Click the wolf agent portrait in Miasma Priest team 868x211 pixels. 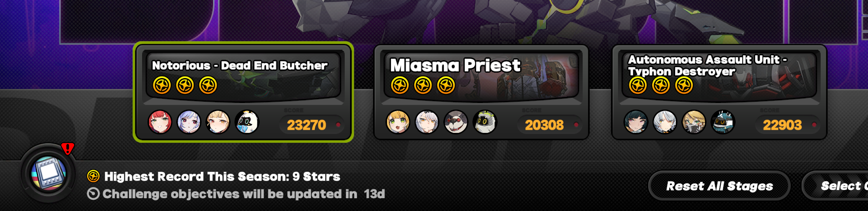[x=456, y=122]
